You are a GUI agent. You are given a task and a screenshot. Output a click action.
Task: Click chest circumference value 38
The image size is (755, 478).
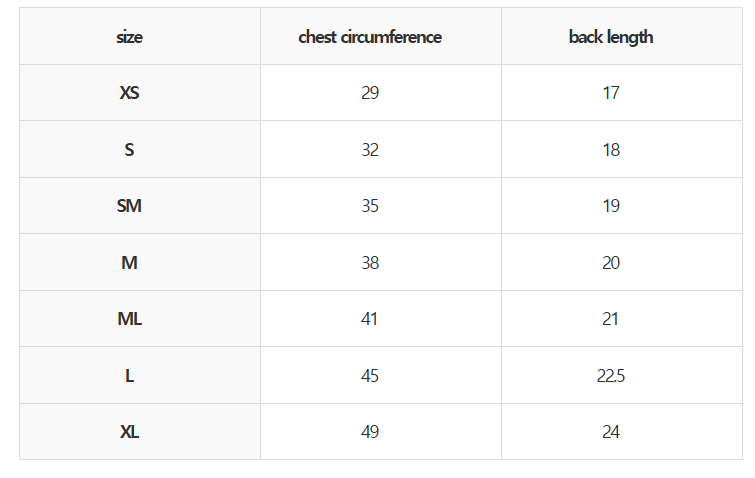tap(370, 263)
